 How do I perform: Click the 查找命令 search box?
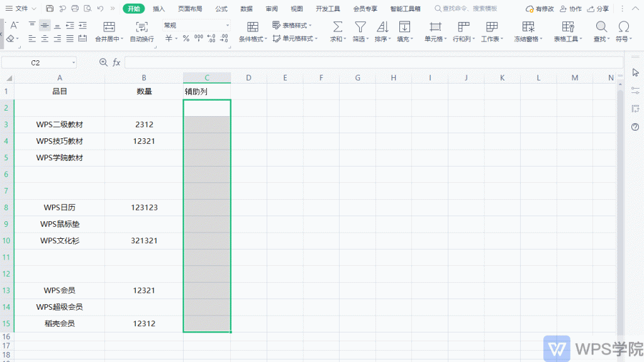[x=466, y=9]
